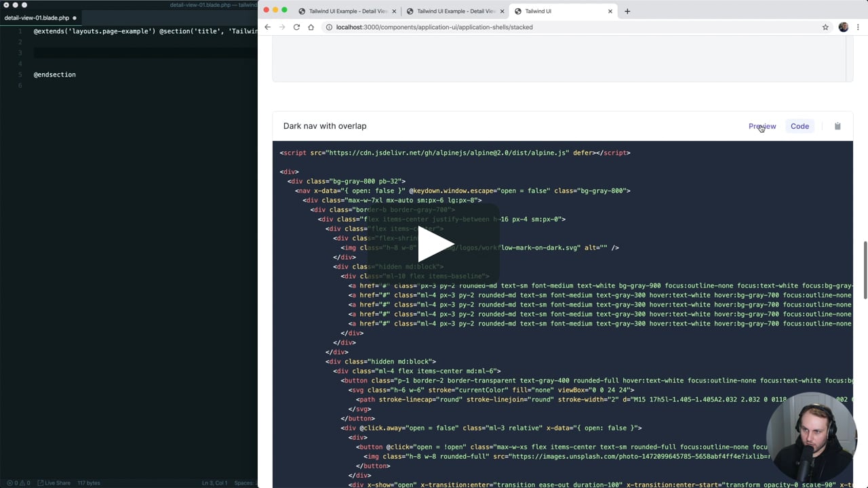This screenshot has width=868, height=488.
Task: Close the first Tailwind UI Example tab
Action: 394,11
